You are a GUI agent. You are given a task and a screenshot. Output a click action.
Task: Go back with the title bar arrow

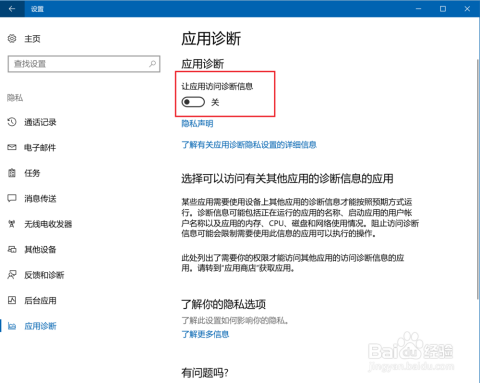[x=12, y=9]
